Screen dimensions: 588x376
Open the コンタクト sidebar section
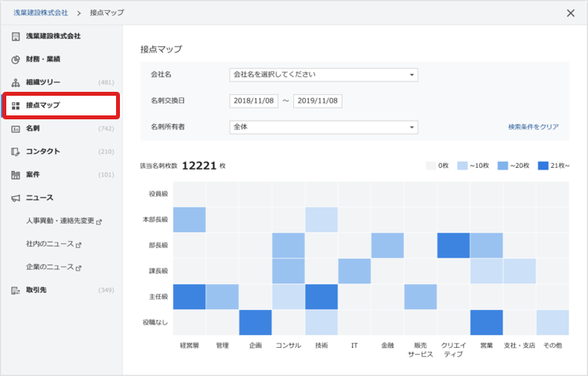pos(61,151)
